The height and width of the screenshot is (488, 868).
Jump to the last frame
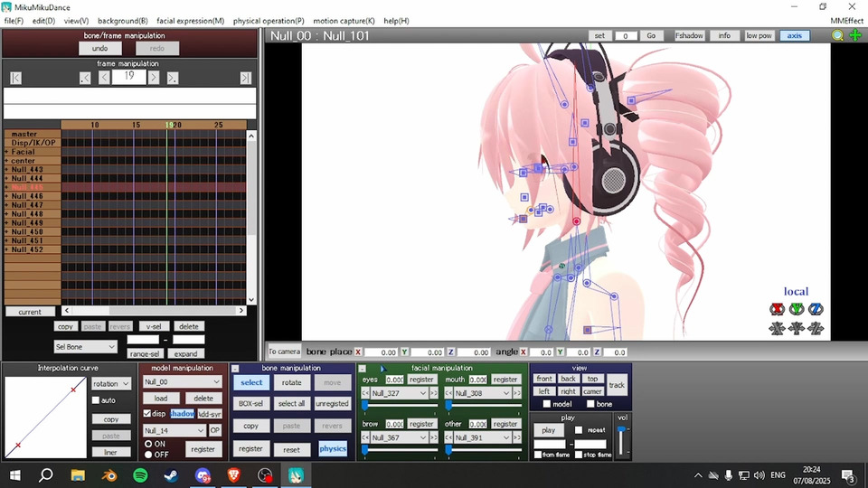pyautogui.click(x=246, y=78)
